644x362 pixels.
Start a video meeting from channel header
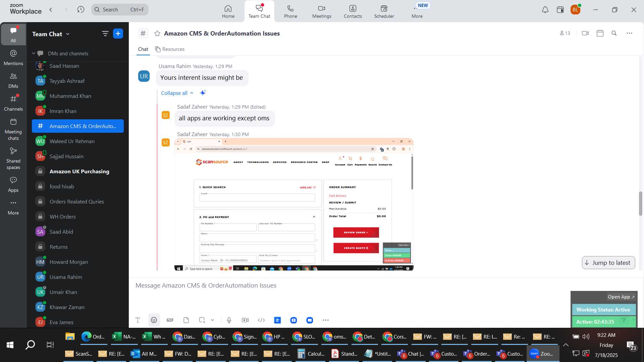coord(585,33)
